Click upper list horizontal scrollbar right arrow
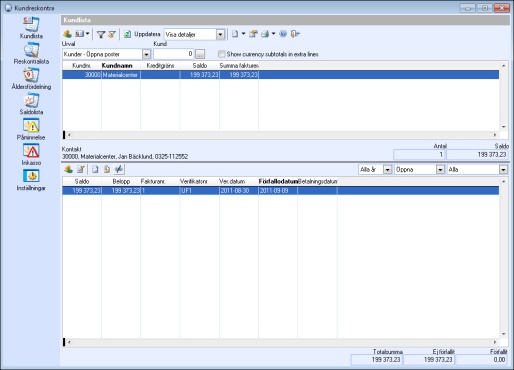Screen dimensions: 514x370 click(x=495, y=135)
